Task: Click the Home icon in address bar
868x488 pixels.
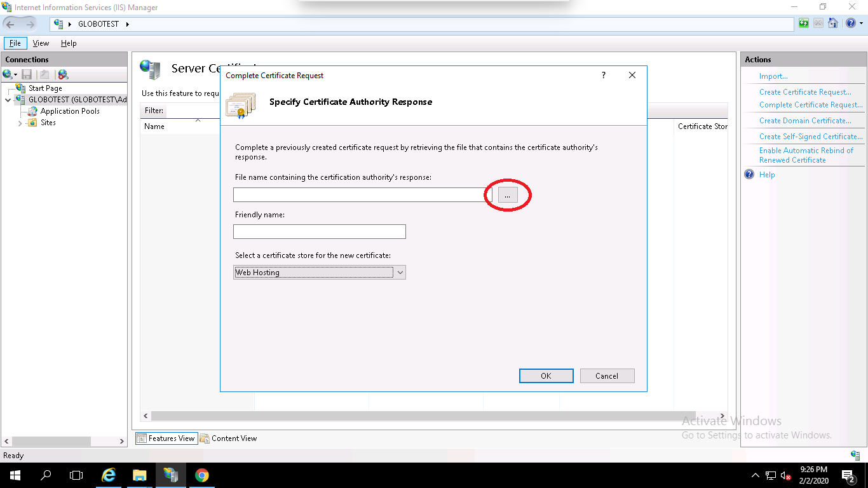Action: 832,24
